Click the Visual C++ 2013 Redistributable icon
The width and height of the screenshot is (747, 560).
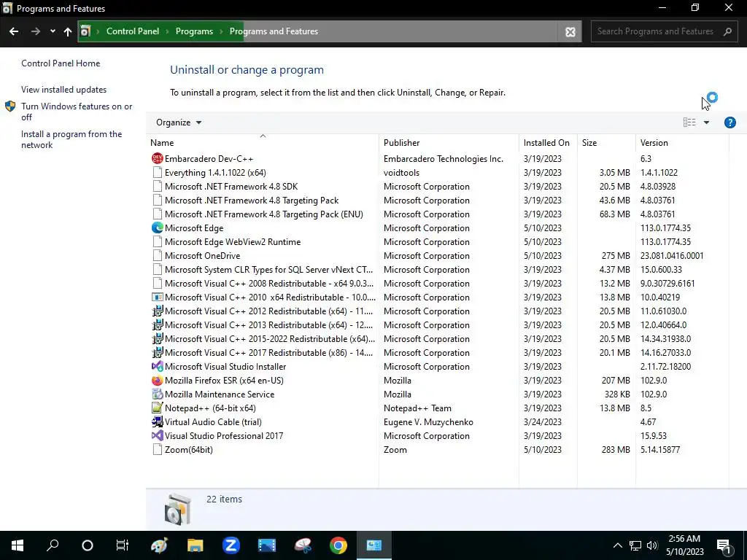click(158, 324)
